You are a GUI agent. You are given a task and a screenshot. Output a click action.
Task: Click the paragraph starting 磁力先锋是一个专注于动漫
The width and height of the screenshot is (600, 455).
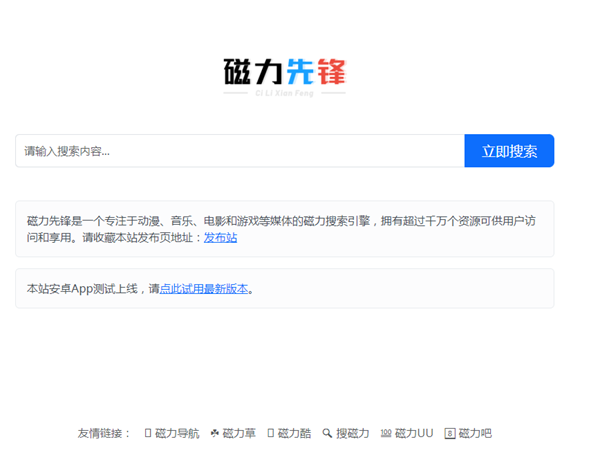click(x=281, y=229)
